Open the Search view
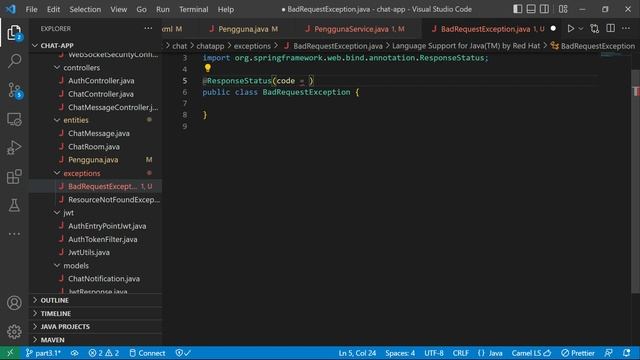 14,61
